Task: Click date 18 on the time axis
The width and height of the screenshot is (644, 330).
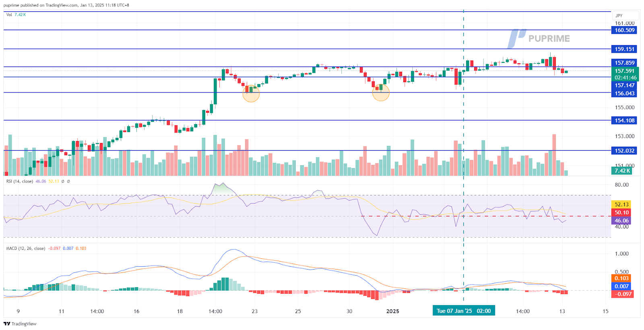Action: click(180, 311)
